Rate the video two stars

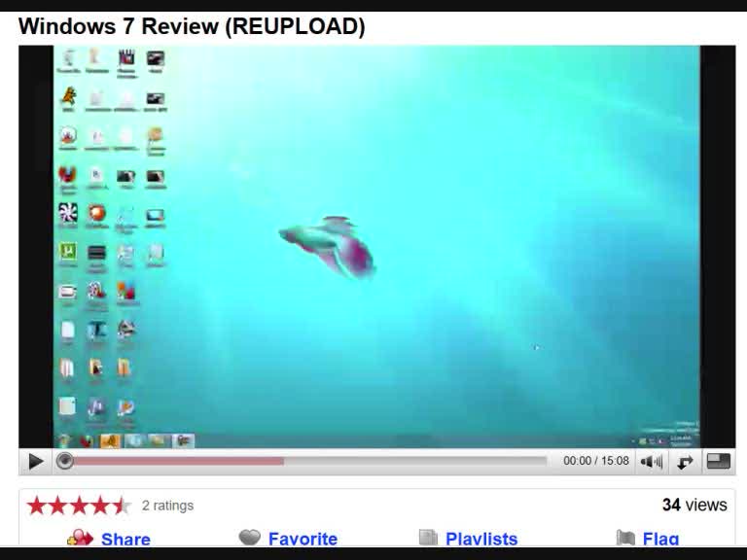pyautogui.click(x=57, y=506)
